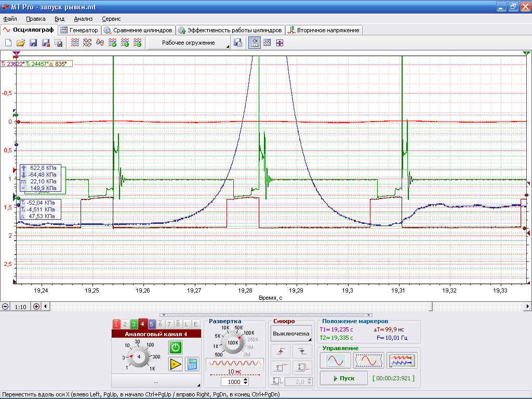
Task: Open a file with the folder icon
Action: pyautogui.click(x=21, y=43)
